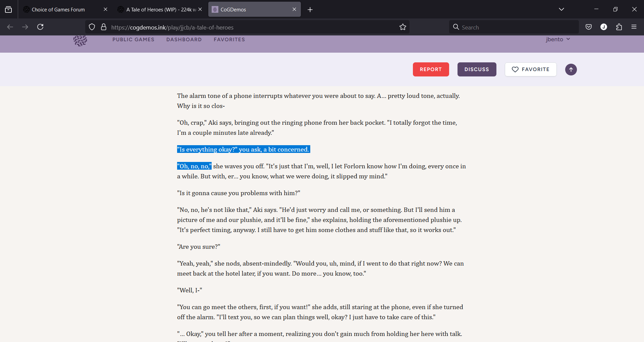Click the browser Search field
The height and width of the screenshot is (342, 644).
pyautogui.click(x=514, y=27)
